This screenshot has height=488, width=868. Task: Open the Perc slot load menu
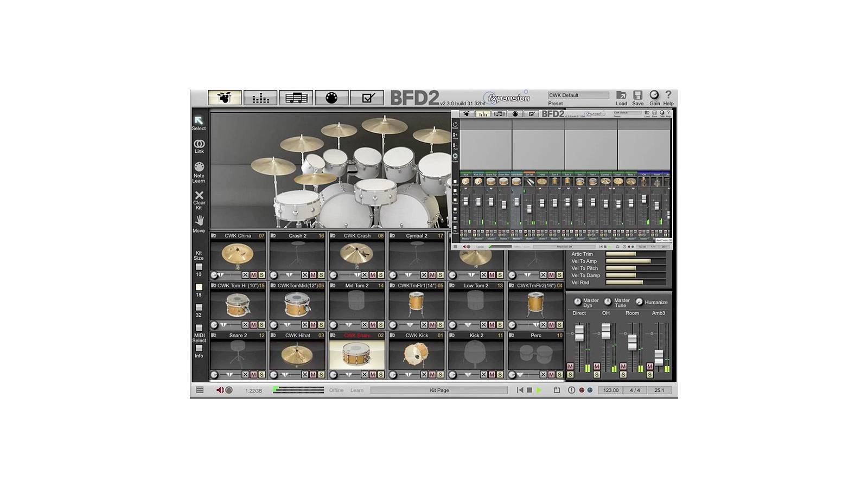512,336
